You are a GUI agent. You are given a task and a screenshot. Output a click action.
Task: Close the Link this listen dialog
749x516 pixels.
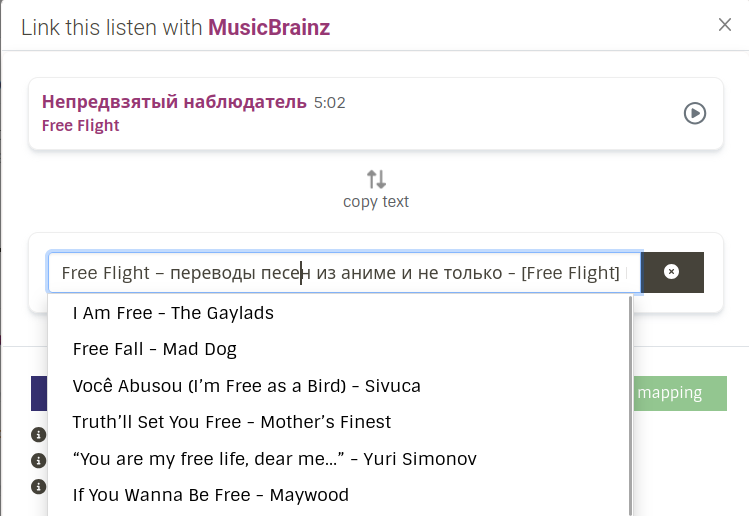[725, 25]
